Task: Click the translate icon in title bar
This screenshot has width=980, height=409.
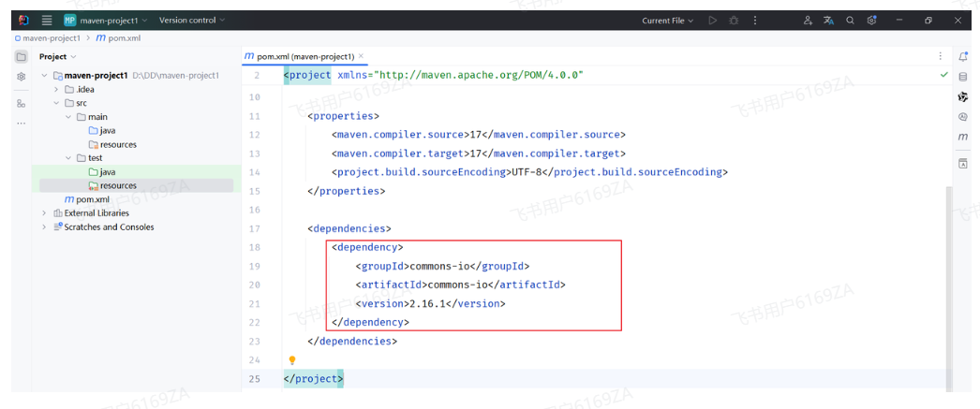Action: pyautogui.click(x=828, y=21)
